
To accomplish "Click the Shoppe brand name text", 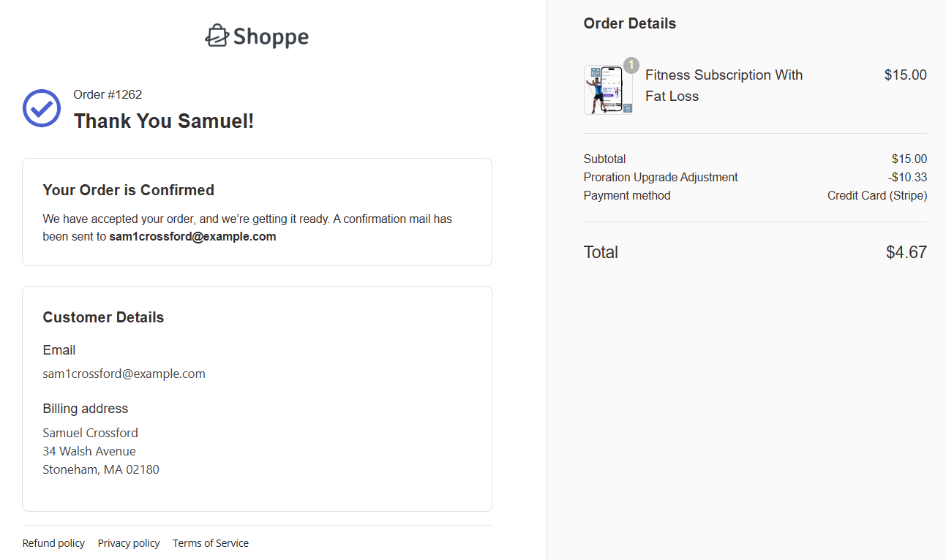I will coord(271,37).
